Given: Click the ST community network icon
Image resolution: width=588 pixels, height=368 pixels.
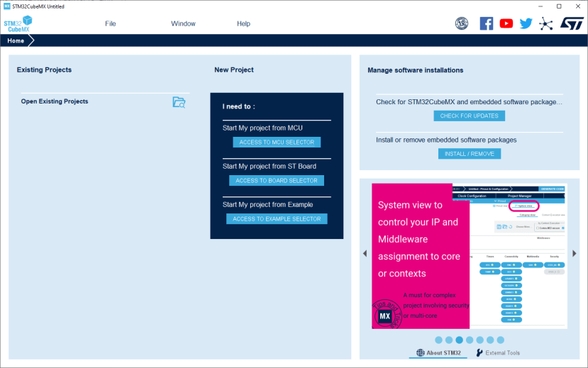Looking at the screenshot, I should 546,24.
